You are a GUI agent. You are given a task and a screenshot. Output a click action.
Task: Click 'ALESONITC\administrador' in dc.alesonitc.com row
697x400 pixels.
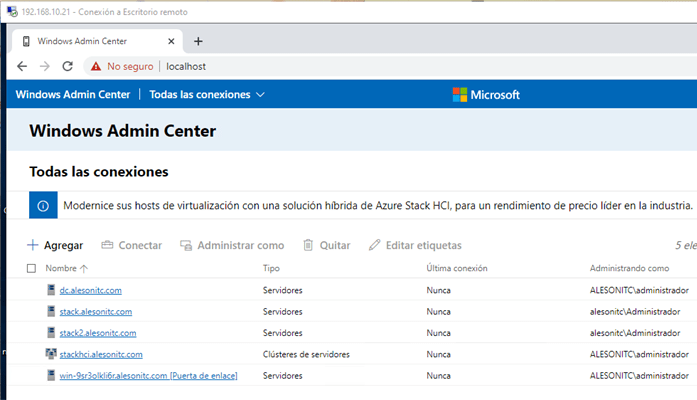639,290
